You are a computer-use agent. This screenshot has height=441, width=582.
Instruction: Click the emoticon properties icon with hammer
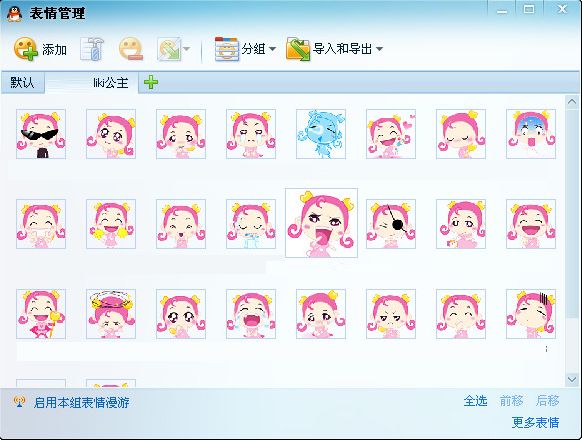pos(92,49)
